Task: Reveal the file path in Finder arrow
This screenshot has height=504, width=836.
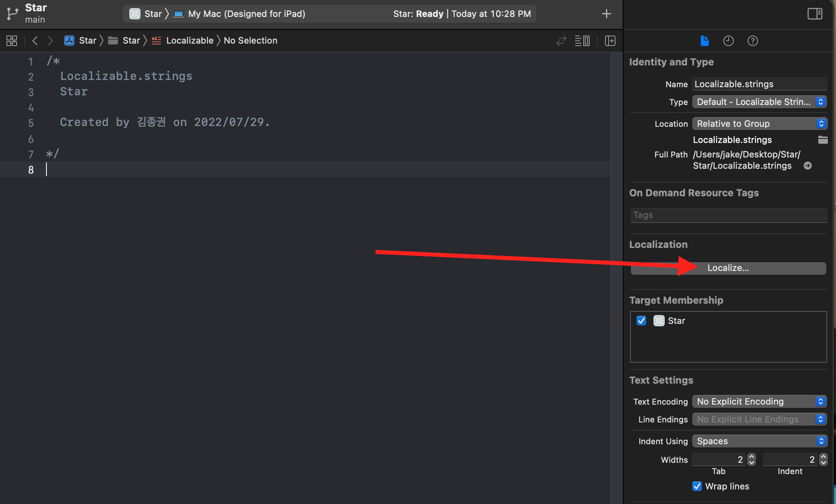Action: coord(808,166)
